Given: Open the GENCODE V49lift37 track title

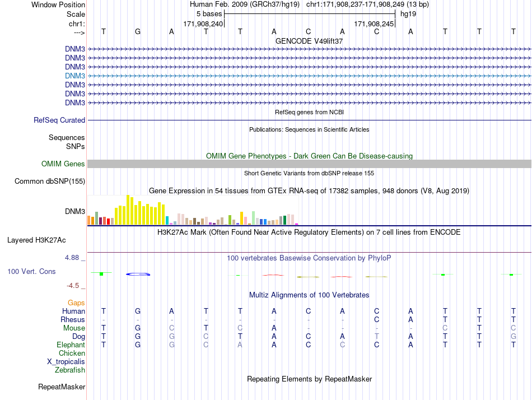Looking at the screenshot, I should point(309,41).
